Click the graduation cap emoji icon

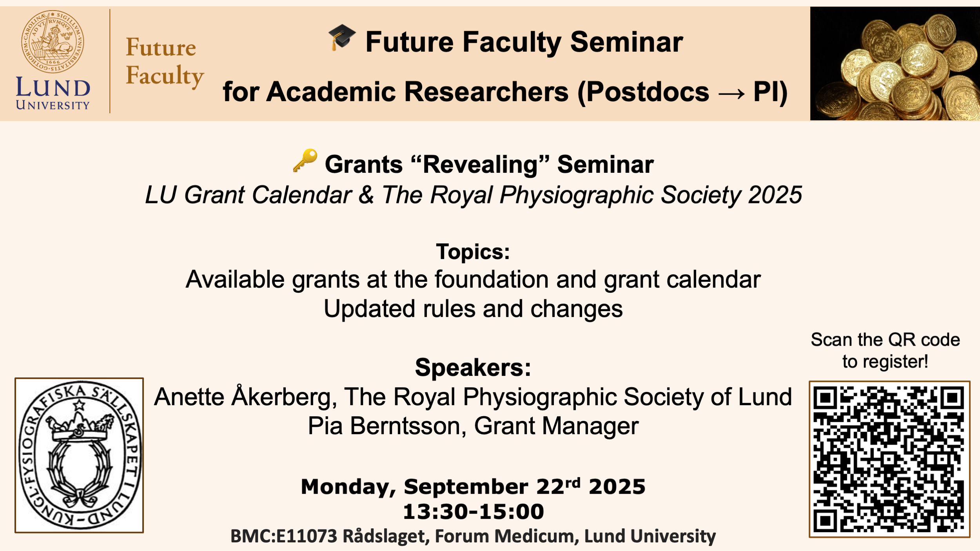pyautogui.click(x=342, y=37)
